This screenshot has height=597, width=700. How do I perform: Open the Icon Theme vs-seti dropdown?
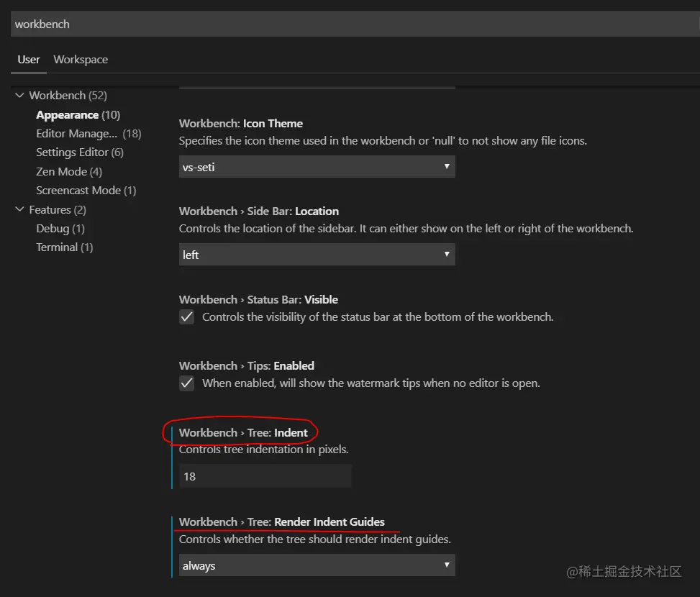tap(317, 166)
